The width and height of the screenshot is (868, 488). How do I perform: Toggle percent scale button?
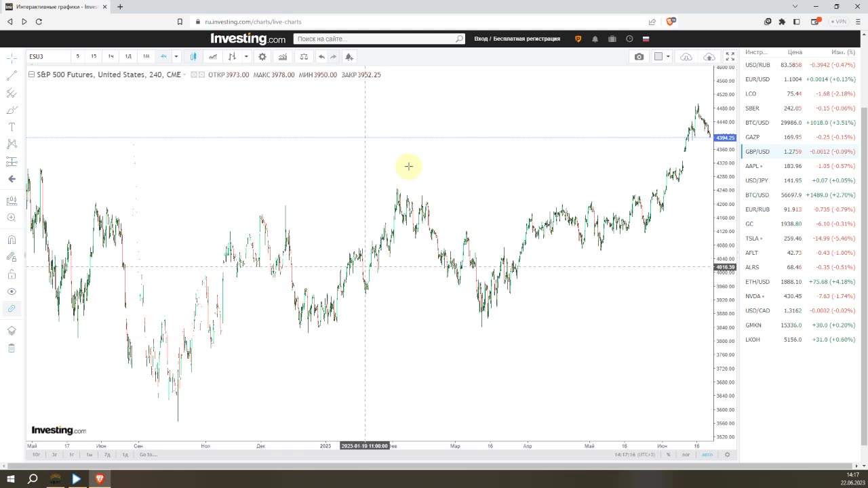pyautogui.click(x=668, y=455)
